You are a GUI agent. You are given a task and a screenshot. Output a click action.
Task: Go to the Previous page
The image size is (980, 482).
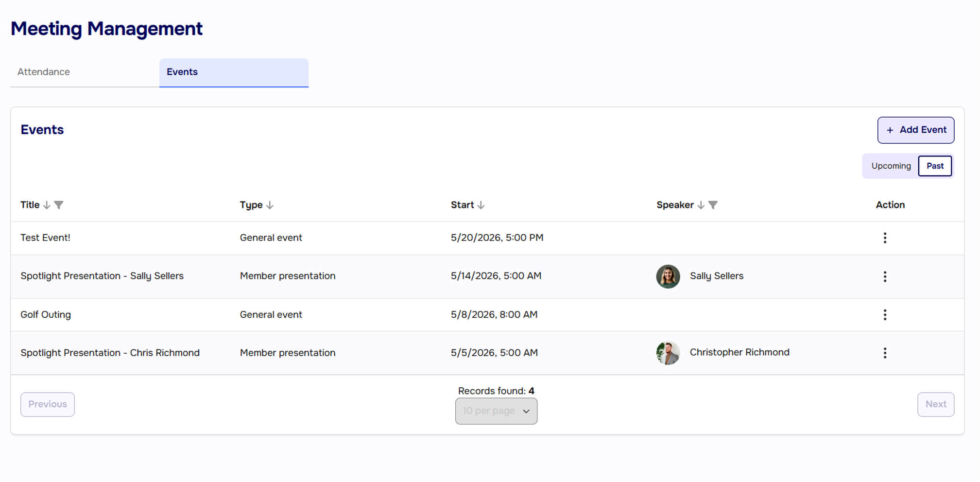48,404
